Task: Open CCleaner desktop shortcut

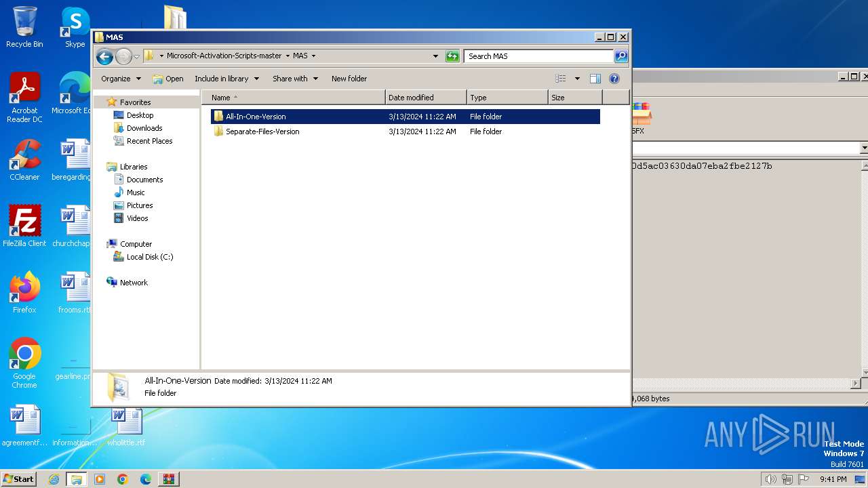Action: click(24, 160)
